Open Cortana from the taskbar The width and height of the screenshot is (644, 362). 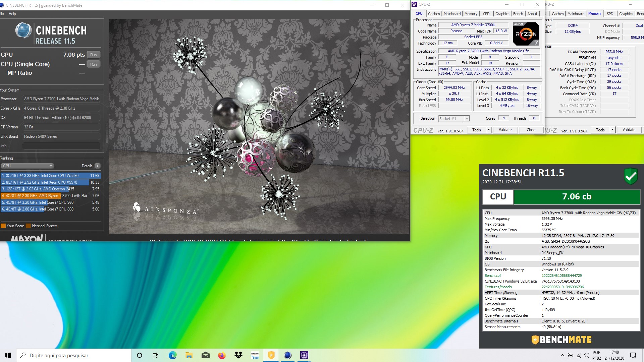click(x=140, y=355)
